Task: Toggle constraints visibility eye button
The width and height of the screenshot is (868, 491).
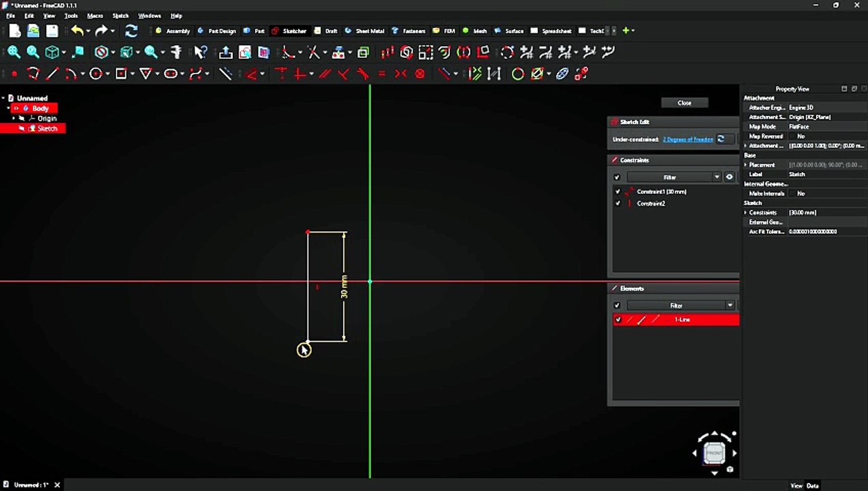Action: coord(729,177)
